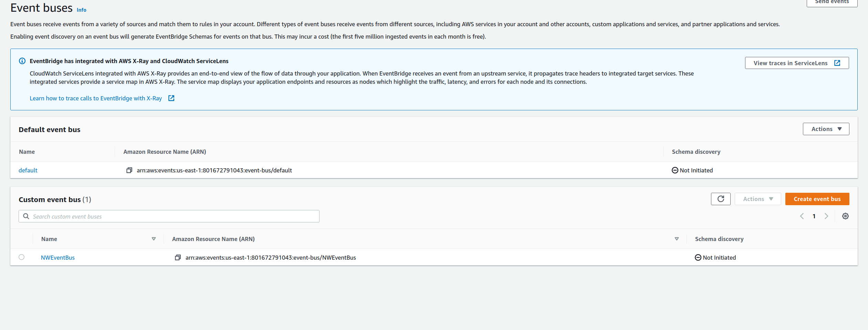The image size is (868, 330).
Task: Copy the default event bus ARN
Action: (x=129, y=170)
